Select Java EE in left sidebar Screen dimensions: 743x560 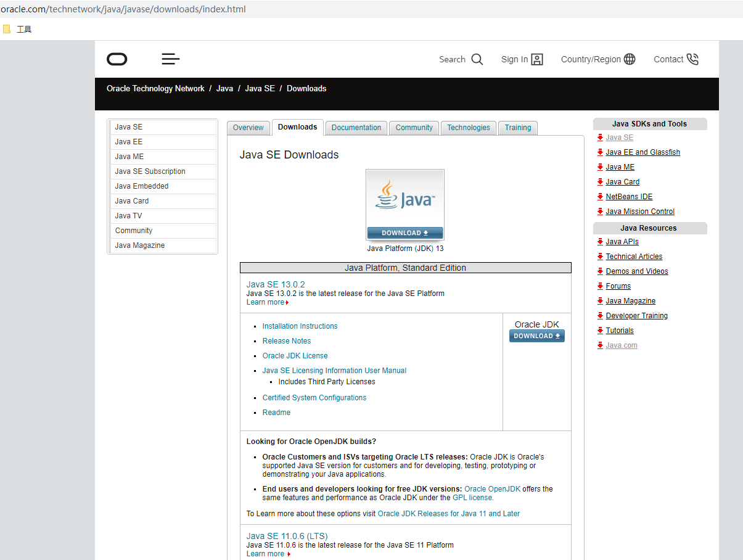(163, 142)
